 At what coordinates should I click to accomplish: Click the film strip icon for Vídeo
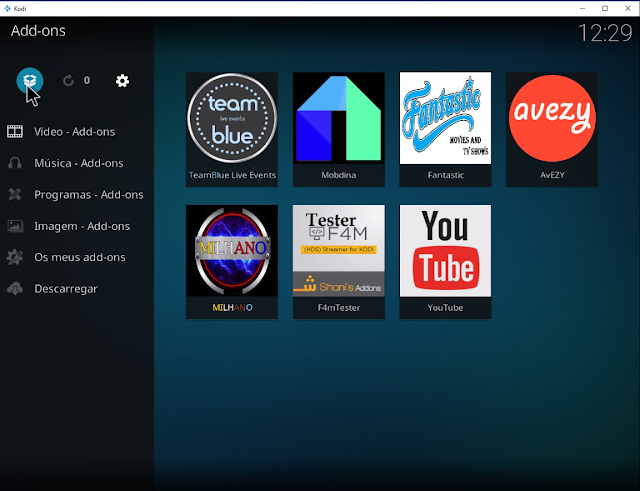[15, 131]
